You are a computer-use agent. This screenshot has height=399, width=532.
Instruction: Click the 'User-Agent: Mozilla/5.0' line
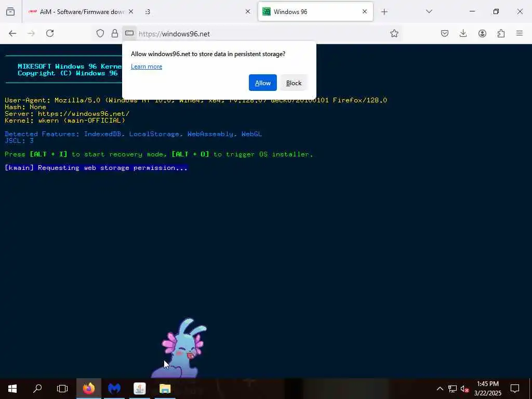(196, 100)
